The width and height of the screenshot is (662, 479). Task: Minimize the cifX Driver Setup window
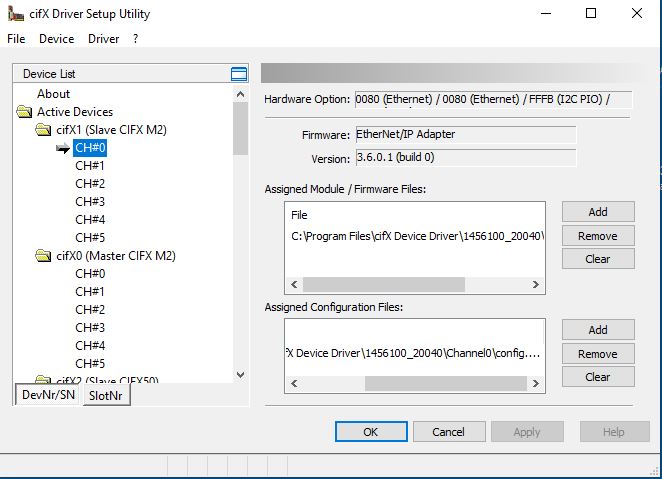[x=546, y=14]
